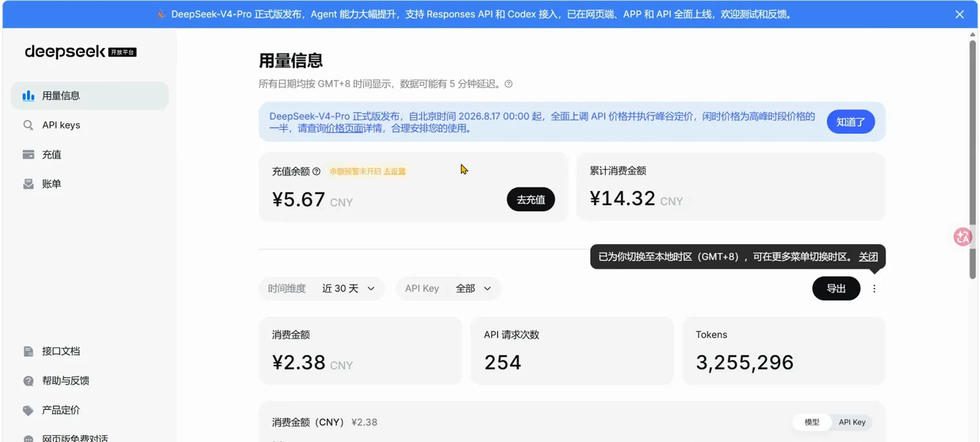Click info icon beside 充值余额
The height and width of the screenshot is (442, 980).
pyautogui.click(x=317, y=171)
